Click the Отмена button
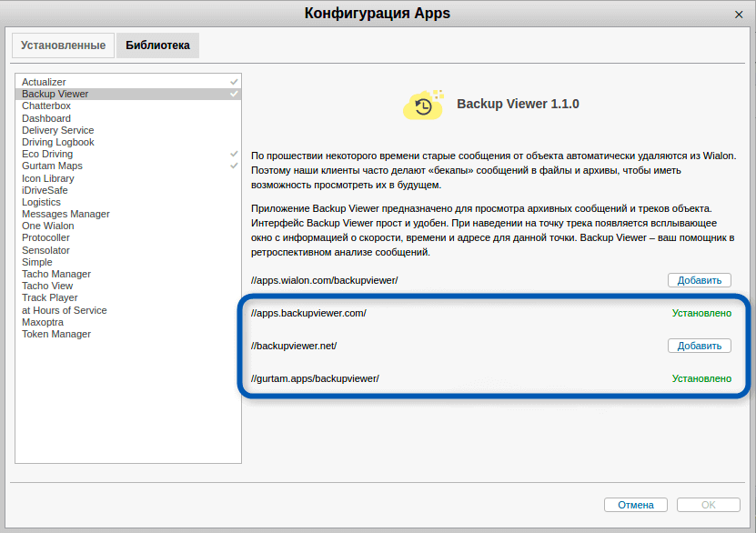The height and width of the screenshot is (533, 756). (636, 505)
